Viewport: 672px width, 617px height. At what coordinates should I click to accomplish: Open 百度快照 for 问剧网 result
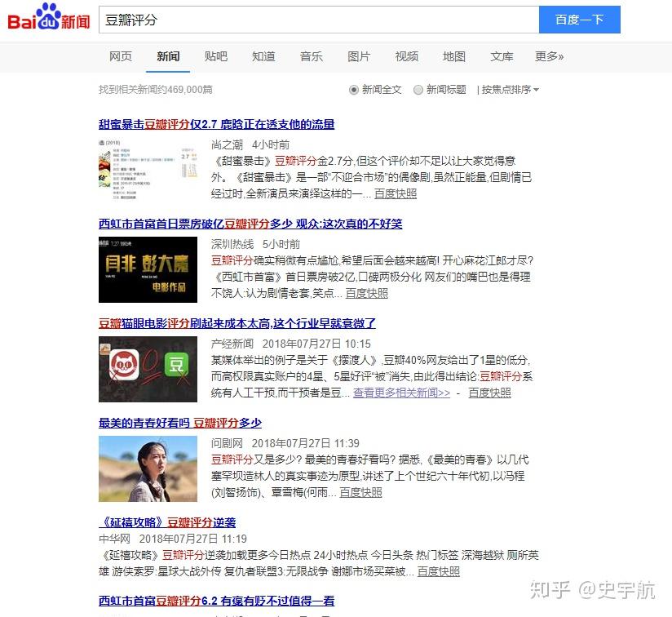(360, 492)
